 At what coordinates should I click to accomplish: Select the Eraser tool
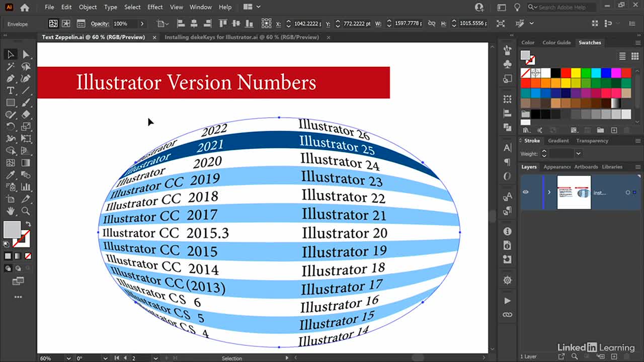click(26, 115)
